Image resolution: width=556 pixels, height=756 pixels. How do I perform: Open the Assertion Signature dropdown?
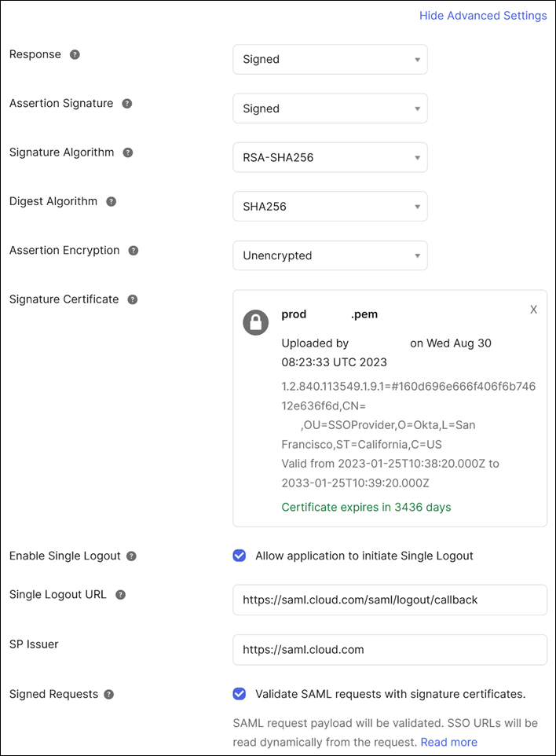point(330,108)
